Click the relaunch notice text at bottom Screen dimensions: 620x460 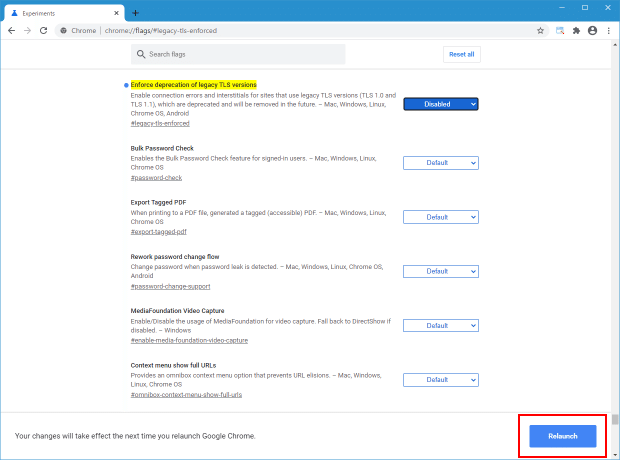(x=135, y=436)
